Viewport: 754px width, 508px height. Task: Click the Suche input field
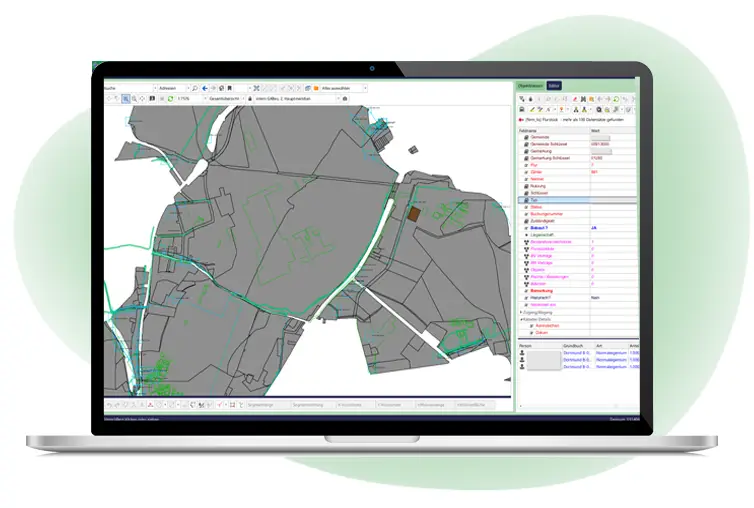[x=130, y=88]
